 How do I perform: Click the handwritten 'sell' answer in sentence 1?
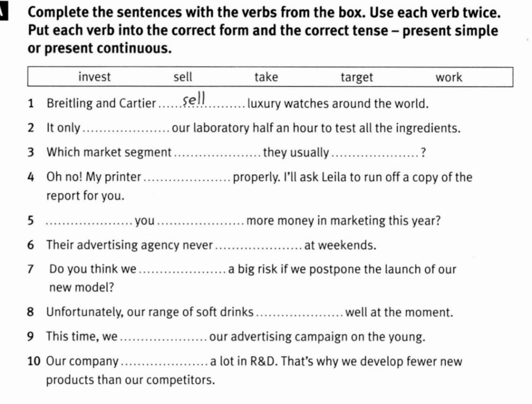[x=194, y=99]
